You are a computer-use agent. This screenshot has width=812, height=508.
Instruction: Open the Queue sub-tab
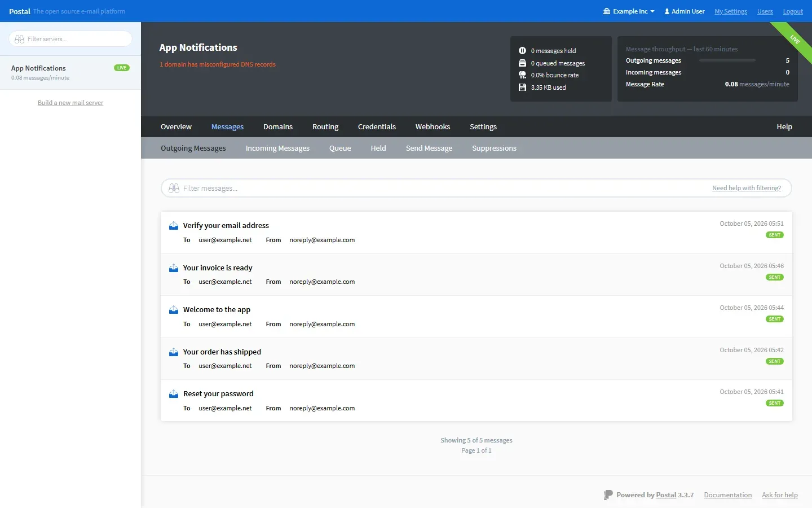(340, 148)
